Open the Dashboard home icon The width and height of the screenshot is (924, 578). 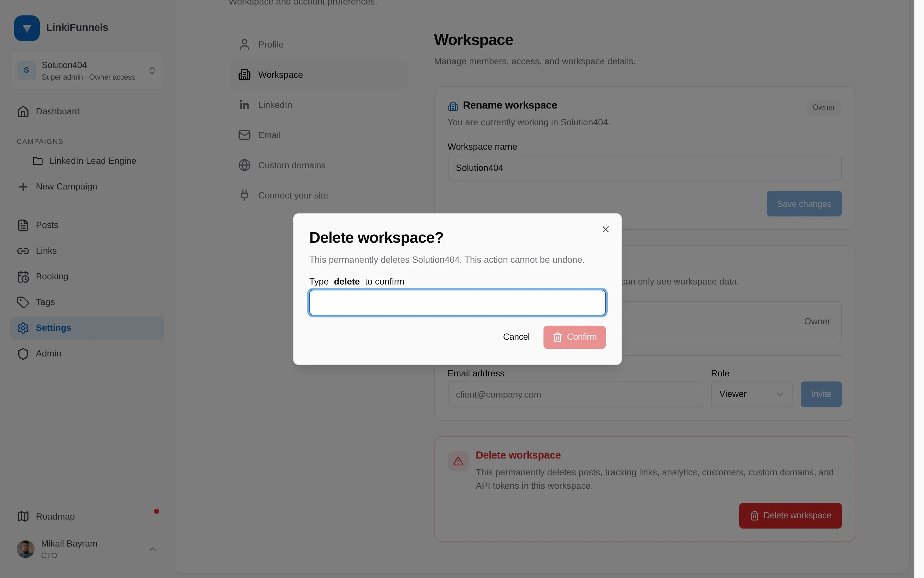click(23, 111)
